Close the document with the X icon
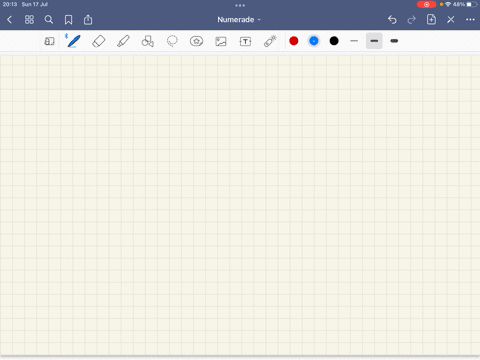This screenshot has width=480, height=360. pos(451,20)
